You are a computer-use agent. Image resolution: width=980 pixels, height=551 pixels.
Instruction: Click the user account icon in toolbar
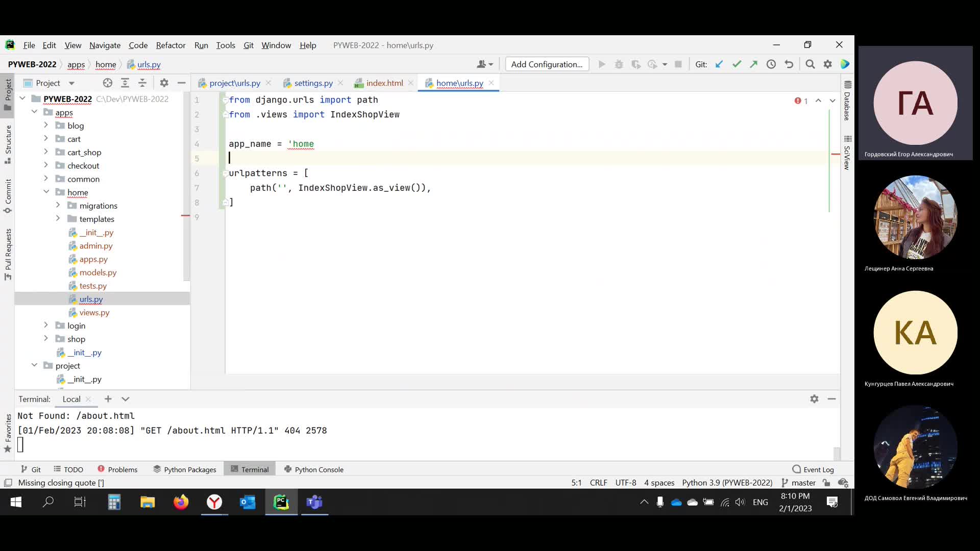point(484,64)
